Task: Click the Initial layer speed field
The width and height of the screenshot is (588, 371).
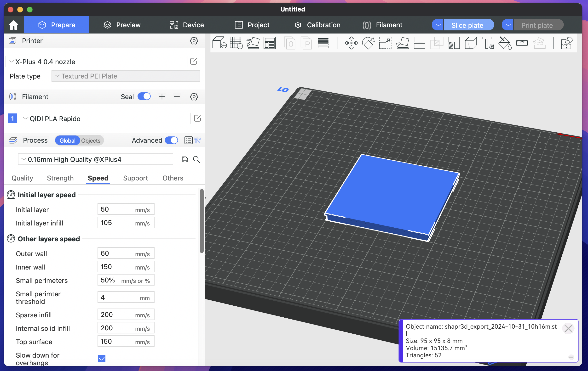Action: pos(126,209)
